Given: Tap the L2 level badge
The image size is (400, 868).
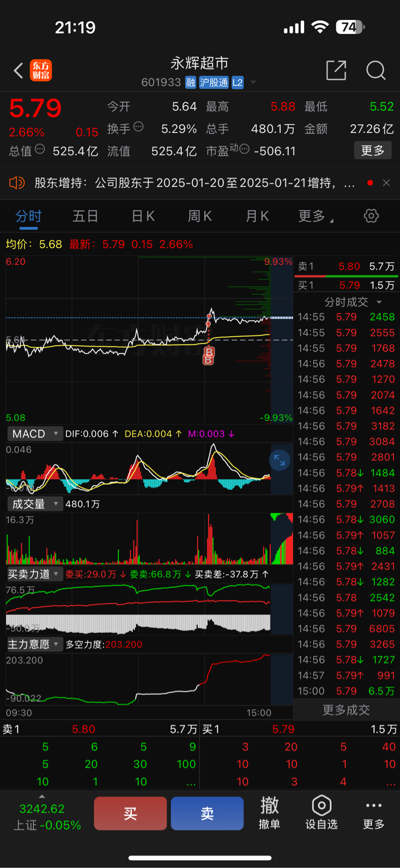Looking at the screenshot, I should [x=238, y=82].
